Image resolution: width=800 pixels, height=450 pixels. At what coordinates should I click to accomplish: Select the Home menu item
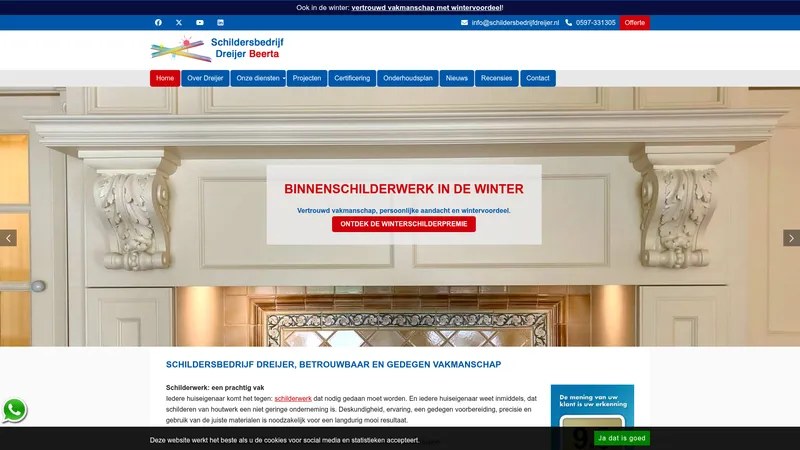[x=165, y=78]
